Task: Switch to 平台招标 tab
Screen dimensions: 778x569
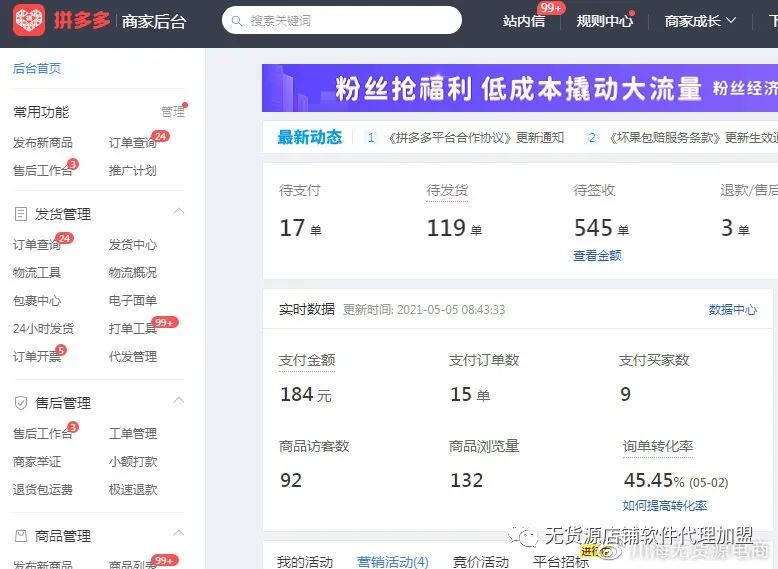Action: pyautogui.click(x=561, y=562)
